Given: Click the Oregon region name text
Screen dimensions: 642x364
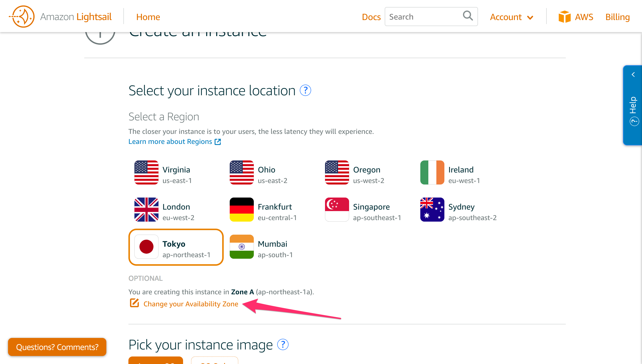Looking at the screenshot, I should (367, 170).
